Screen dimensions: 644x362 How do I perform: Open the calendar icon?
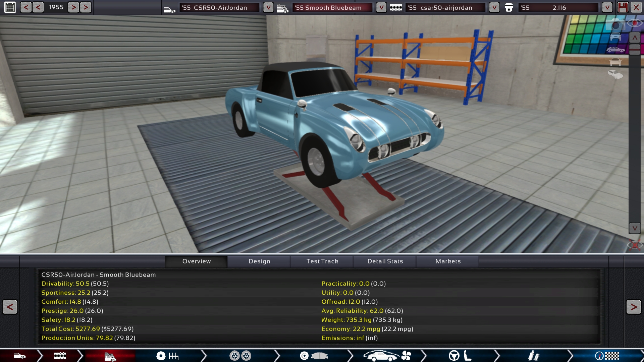point(10,7)
